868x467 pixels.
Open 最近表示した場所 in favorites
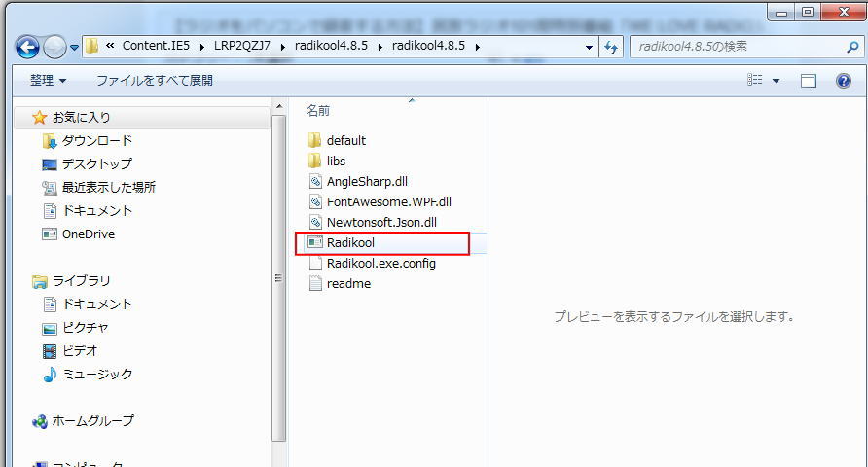pos(109,187)
